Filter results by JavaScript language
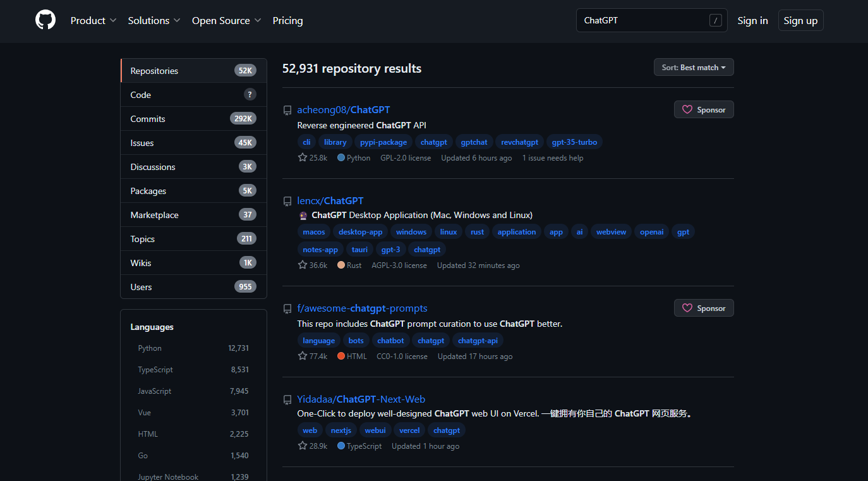The height and width of the screenshot is (481, 868). (x=193, y=391)
